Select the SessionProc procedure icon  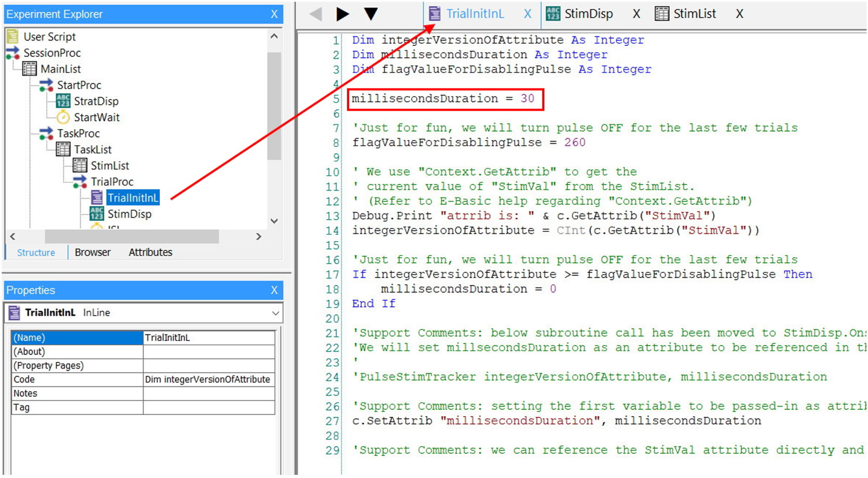(12, 53)
